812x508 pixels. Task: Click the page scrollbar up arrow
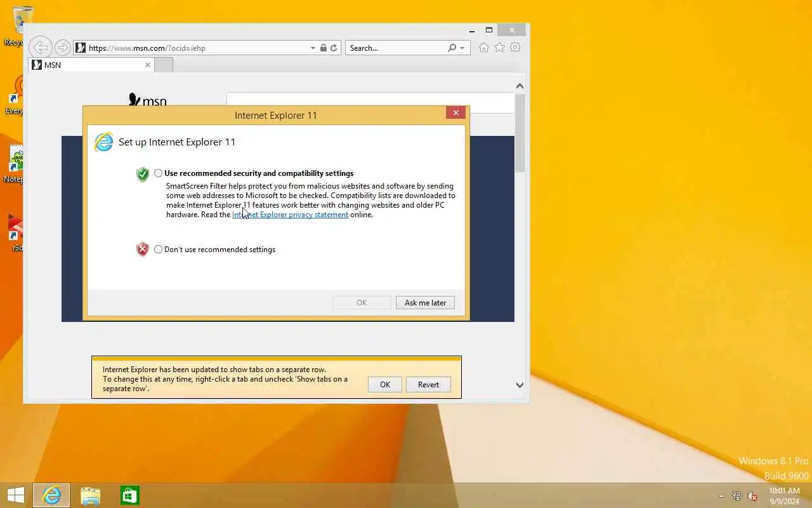tap(520, 86)
